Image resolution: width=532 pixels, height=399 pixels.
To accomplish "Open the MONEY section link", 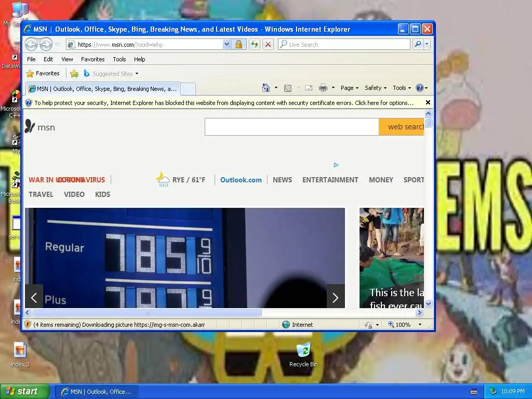I will point(381,180).
